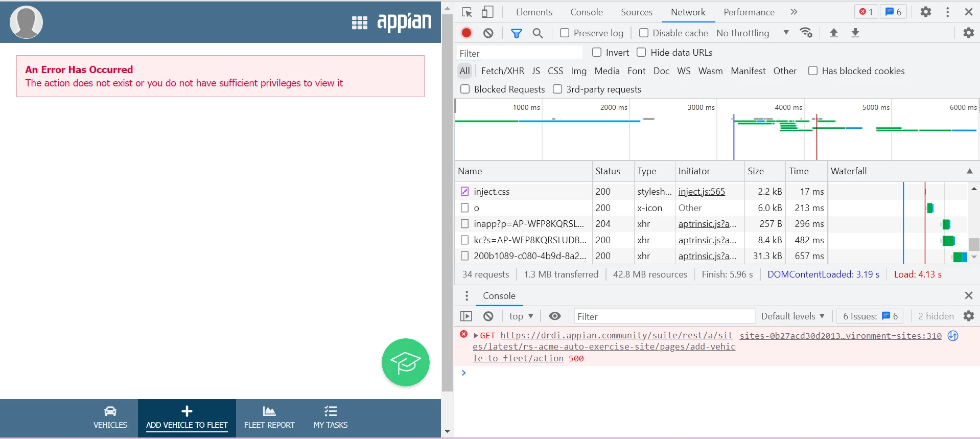Screen dimensions: 980x439
Task: Switch to the Elements tab
Action: tap(534, 12)
